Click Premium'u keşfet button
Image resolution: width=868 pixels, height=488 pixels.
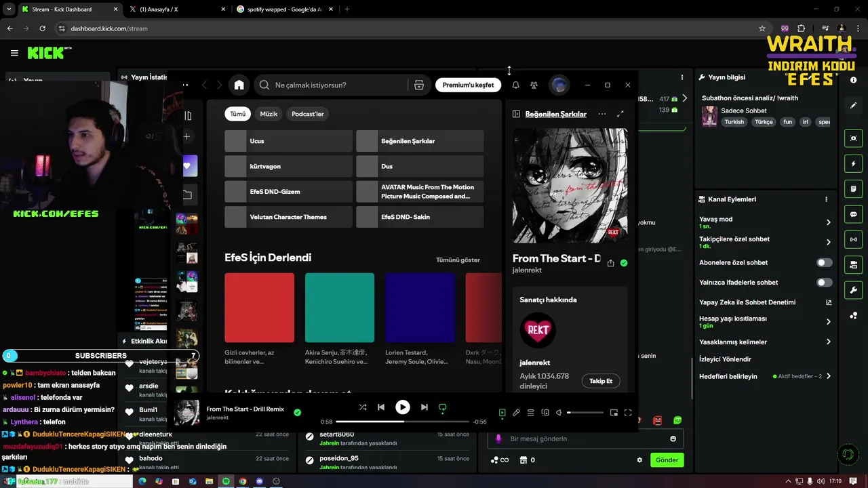(x=468, y=85)
